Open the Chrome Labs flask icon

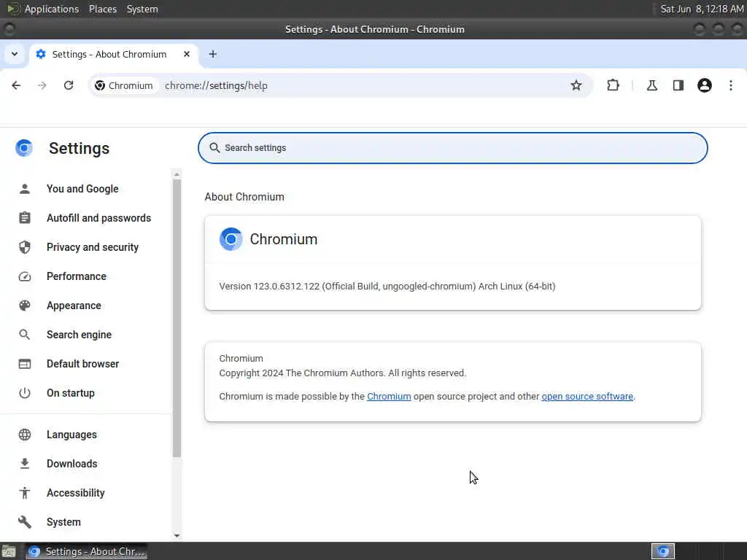(x=651, y=85)
